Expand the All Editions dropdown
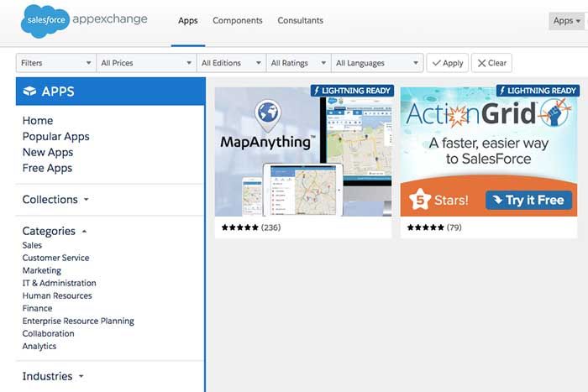588x392 pixels. point(232,63)
